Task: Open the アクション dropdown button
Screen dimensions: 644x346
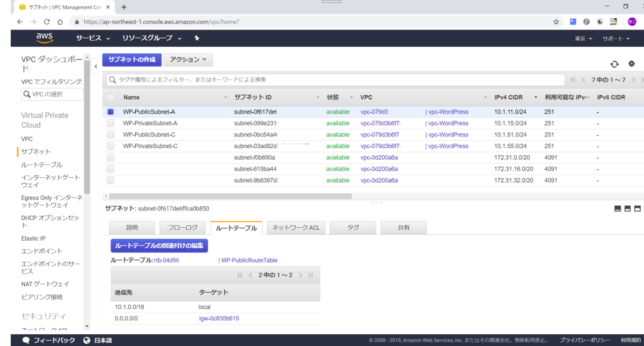Action: pos(188,60)
